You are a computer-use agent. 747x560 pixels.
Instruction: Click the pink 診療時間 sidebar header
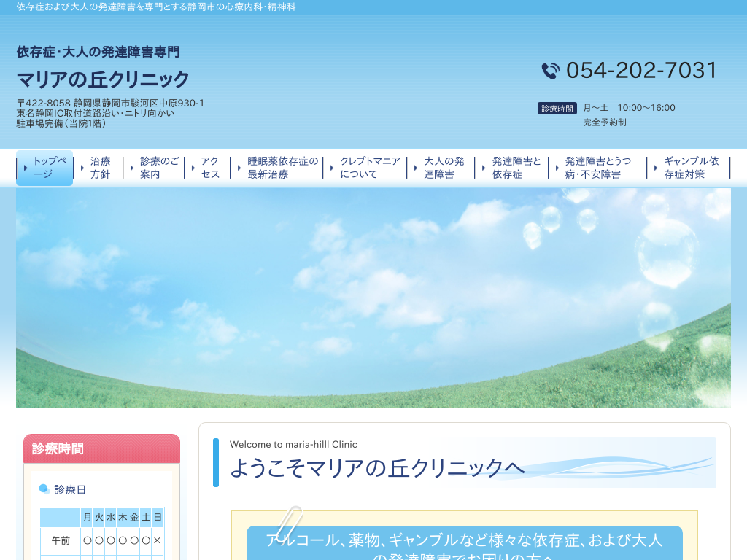101,448
